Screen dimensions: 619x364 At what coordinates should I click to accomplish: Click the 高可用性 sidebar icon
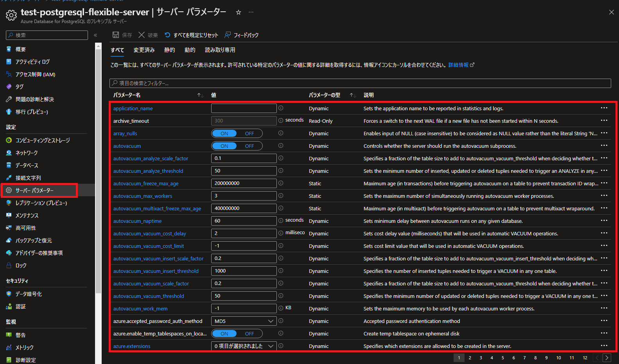click(x=9, y=228)
